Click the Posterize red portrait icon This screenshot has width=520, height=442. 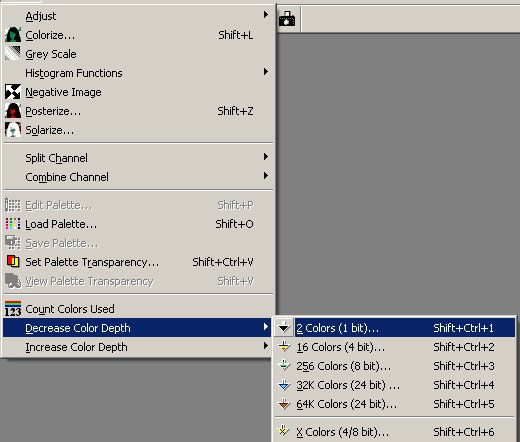click(x=13, y=111)
